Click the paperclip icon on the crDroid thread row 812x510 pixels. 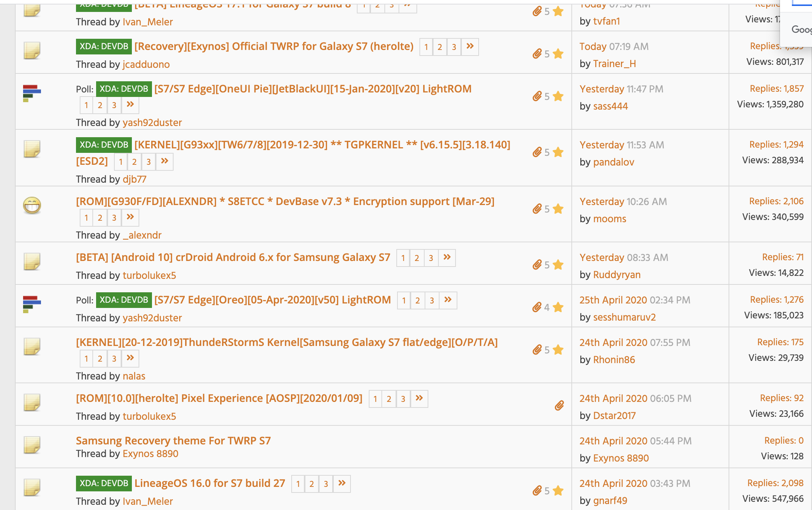tap(537, 265)
